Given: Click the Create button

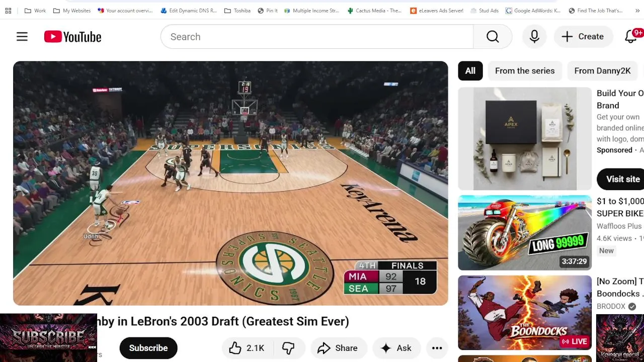Looking at the screenshot, I should [583, 37].
